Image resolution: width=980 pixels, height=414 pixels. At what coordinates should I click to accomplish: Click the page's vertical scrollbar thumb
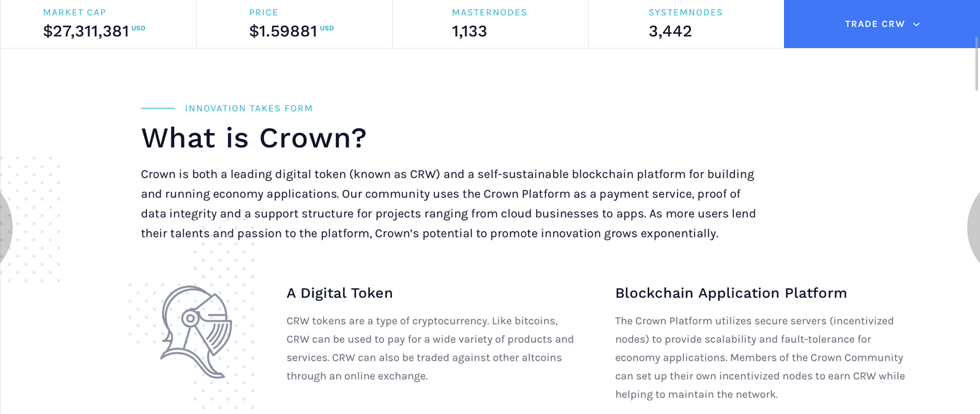pos(977,64)
